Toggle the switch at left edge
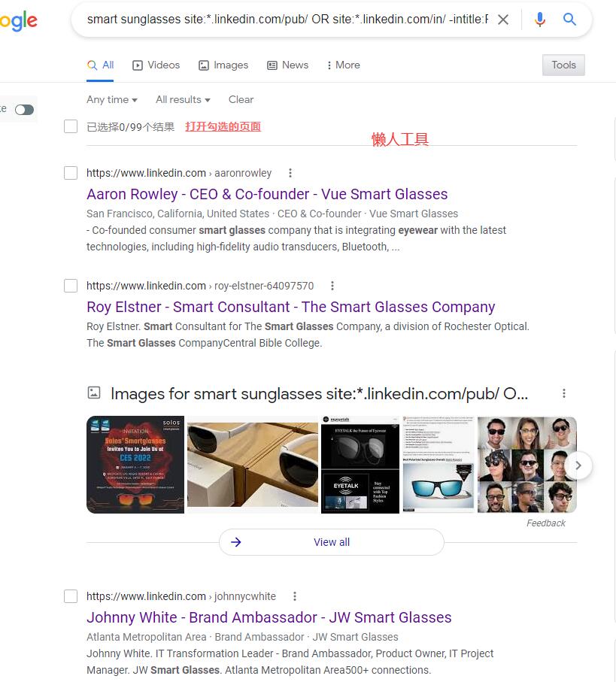Screen dimensions: 616x682 [x=24, y=110]
